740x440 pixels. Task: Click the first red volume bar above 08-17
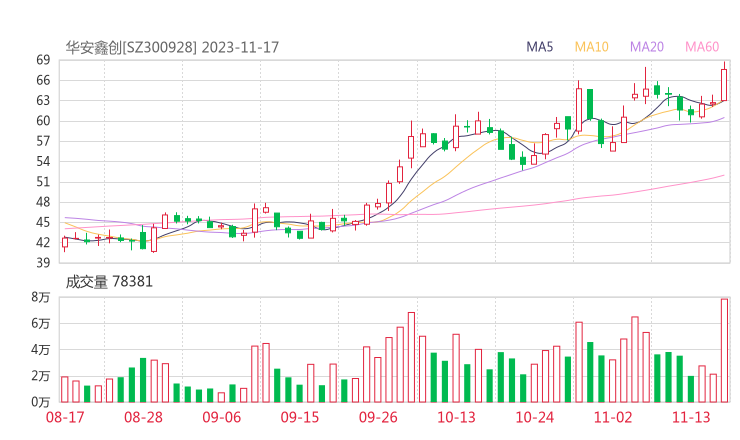65,389
